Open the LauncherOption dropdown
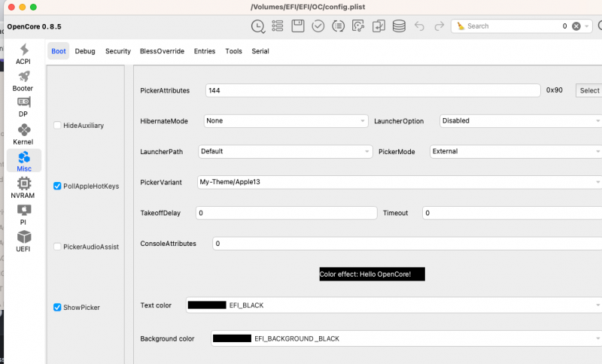602x364 pixels. pos(521,121)
